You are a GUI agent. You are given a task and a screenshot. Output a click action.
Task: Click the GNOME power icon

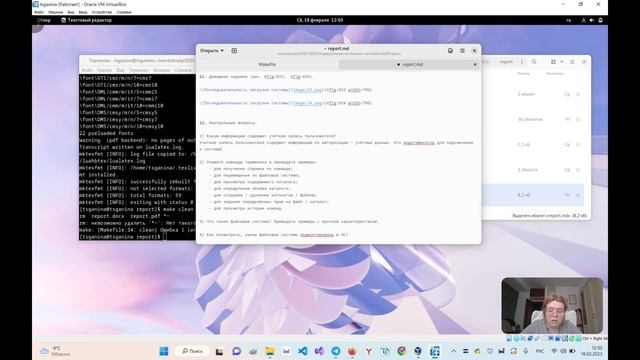pos(600,20)
